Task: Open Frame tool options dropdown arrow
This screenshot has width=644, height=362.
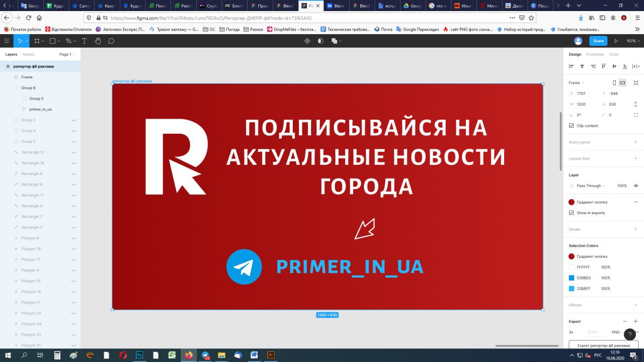Action: 43,41
